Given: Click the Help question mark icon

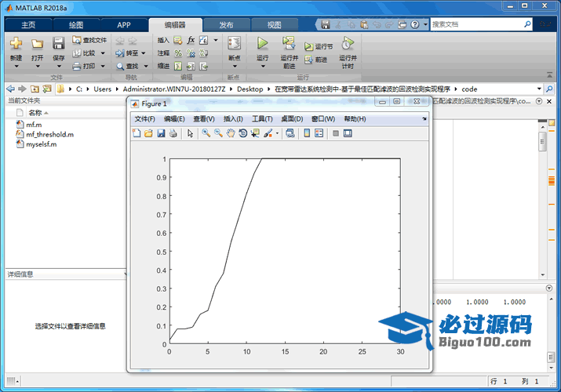Looking at the screenshot, I should click(x=414, y=24).
